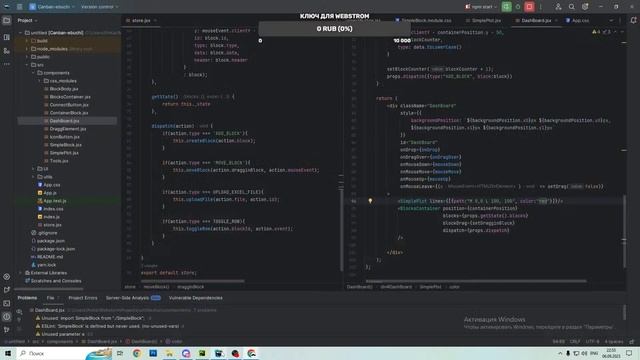Screen dimensions: 640x360
Task: Expand the utils folder
Action: coord(33,177)
